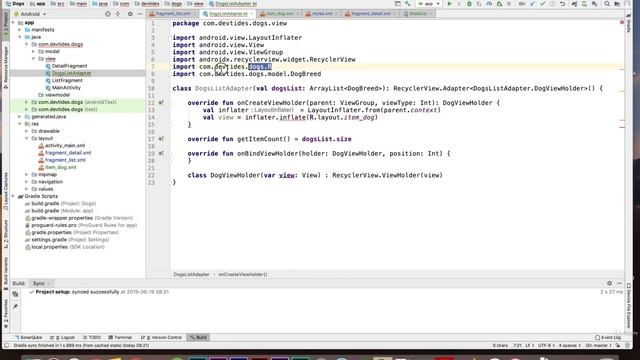The image size is (640, 360).
Task: Collapse the java folder in the project tree
Action: coord(20,37)
